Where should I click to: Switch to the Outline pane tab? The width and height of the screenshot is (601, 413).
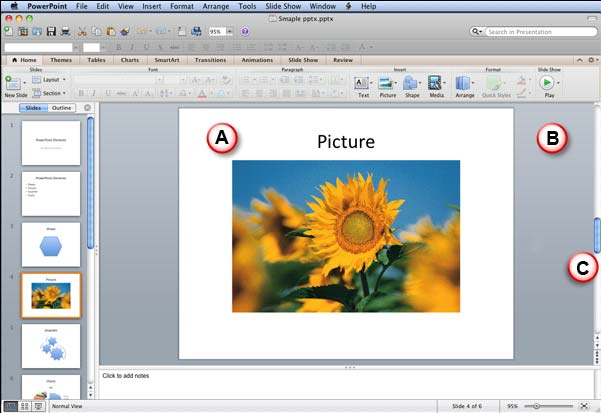(x=62, y=107)
